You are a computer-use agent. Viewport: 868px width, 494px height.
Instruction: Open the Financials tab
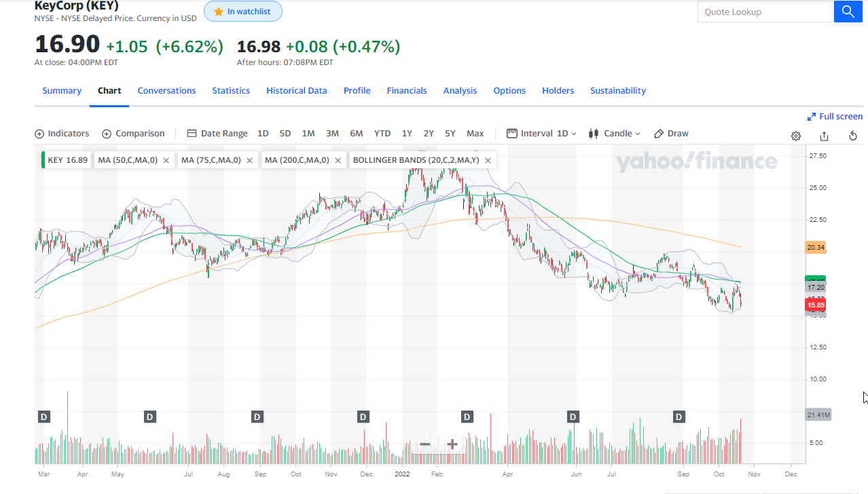click(407, 91)
